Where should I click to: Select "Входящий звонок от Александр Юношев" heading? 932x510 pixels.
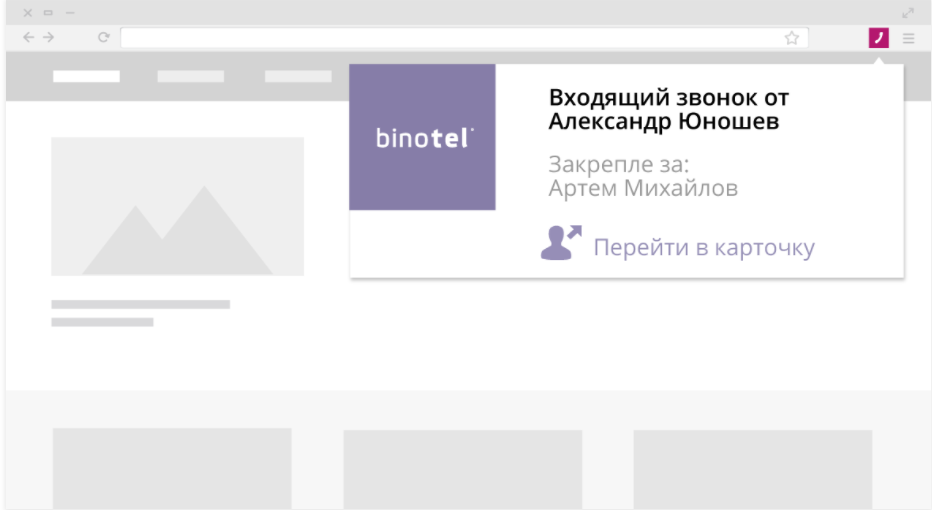coord(669,109)
